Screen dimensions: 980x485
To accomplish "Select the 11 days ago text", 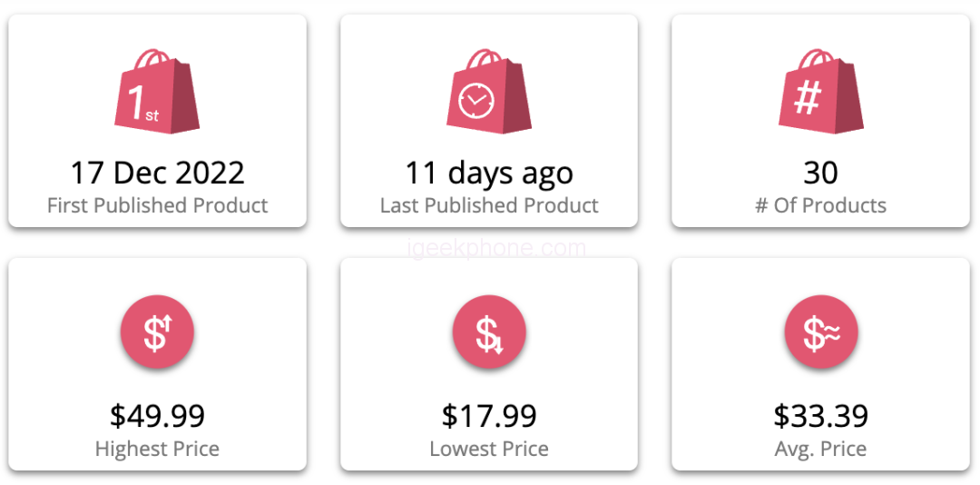I will coord(489,173).
